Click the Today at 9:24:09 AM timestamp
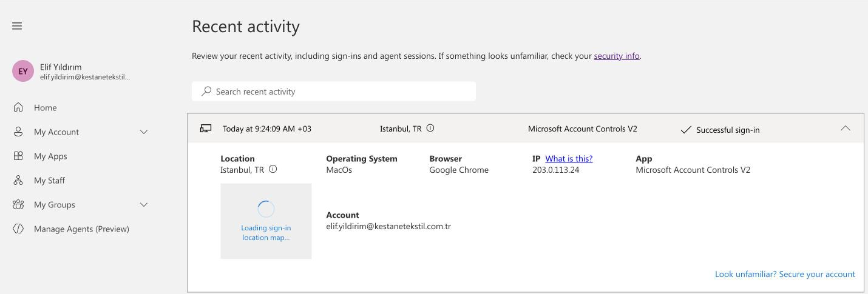 (x=266, y=129)
